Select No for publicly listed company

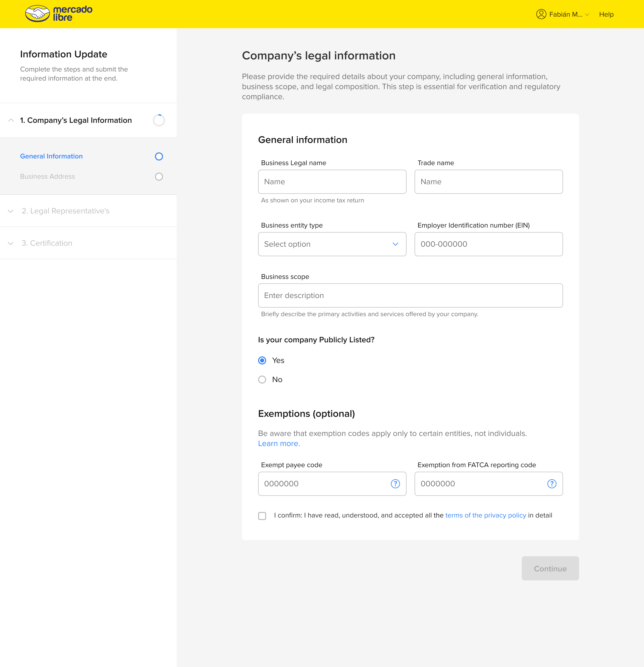(262, 380)
